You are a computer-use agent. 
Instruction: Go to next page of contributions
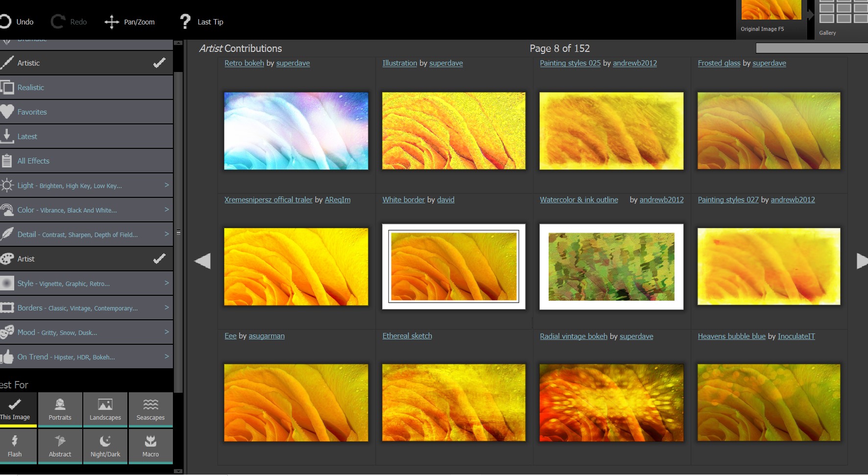(x=861, y=261)
